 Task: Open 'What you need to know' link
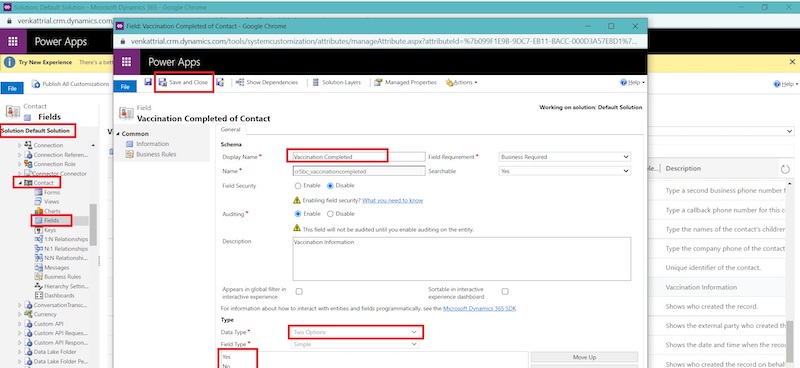point(392,201)
